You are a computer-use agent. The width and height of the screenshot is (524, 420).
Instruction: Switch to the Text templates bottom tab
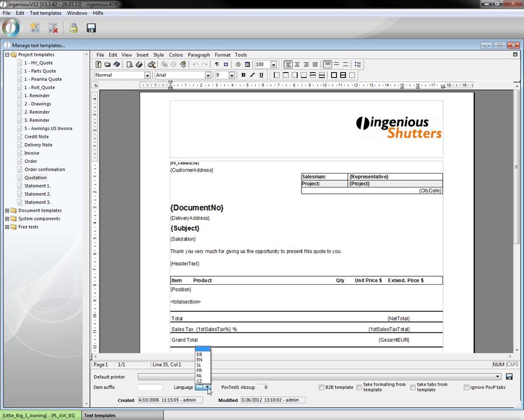100,416
